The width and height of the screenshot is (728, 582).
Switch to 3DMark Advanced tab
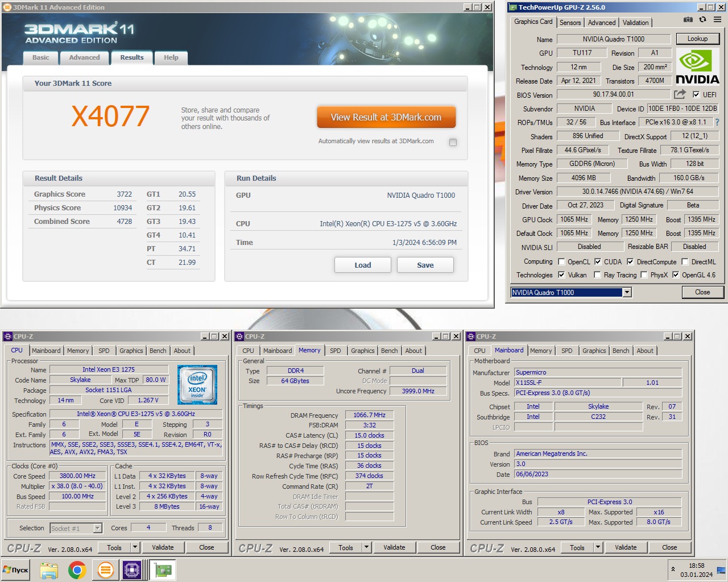click(x=84, y=57)
